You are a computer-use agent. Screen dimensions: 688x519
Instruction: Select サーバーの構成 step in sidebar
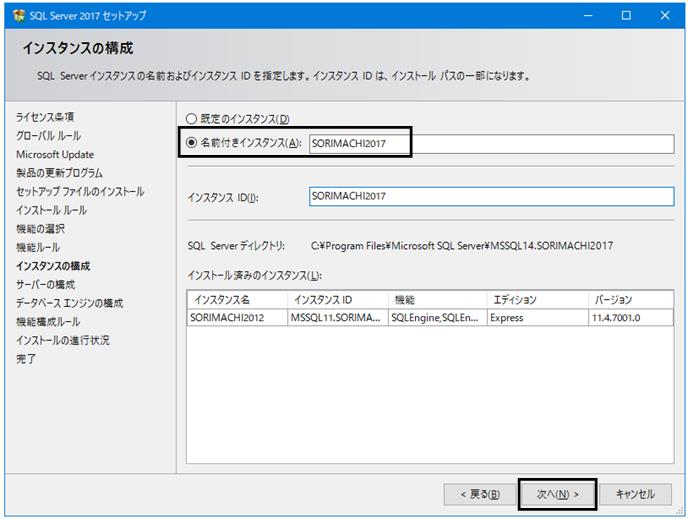tap(46, 284)
